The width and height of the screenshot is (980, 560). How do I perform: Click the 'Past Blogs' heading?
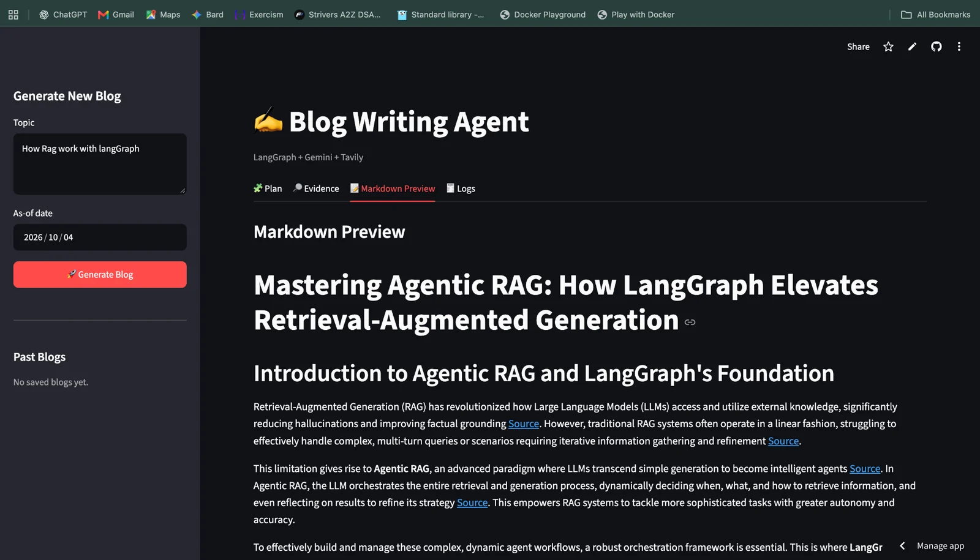coord(39,357)
